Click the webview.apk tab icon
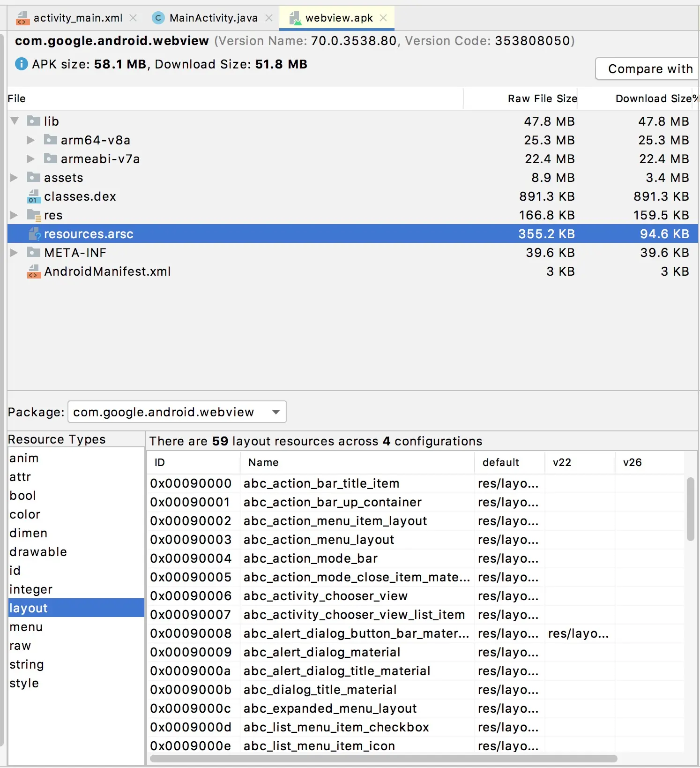 point(295,18)
